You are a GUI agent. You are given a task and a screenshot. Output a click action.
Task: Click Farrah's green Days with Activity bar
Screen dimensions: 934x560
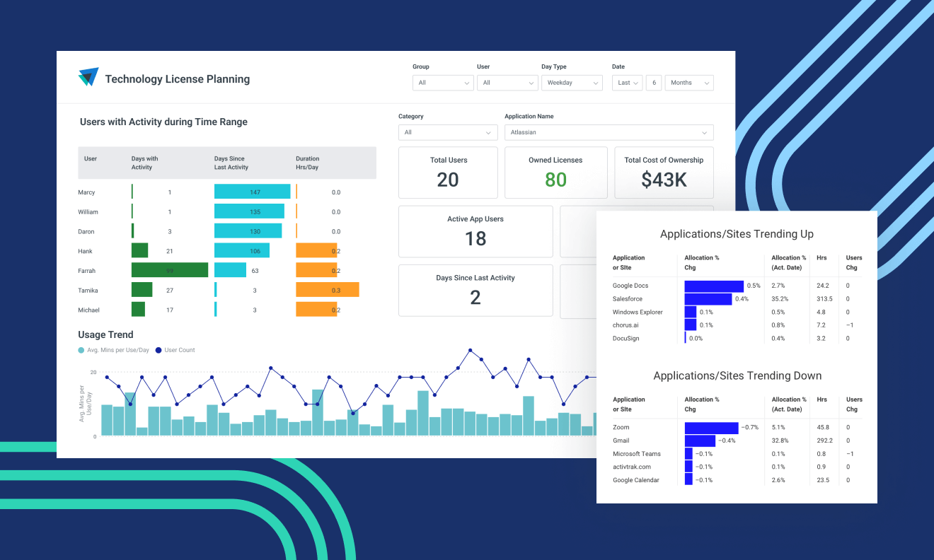tap(168, 270)
